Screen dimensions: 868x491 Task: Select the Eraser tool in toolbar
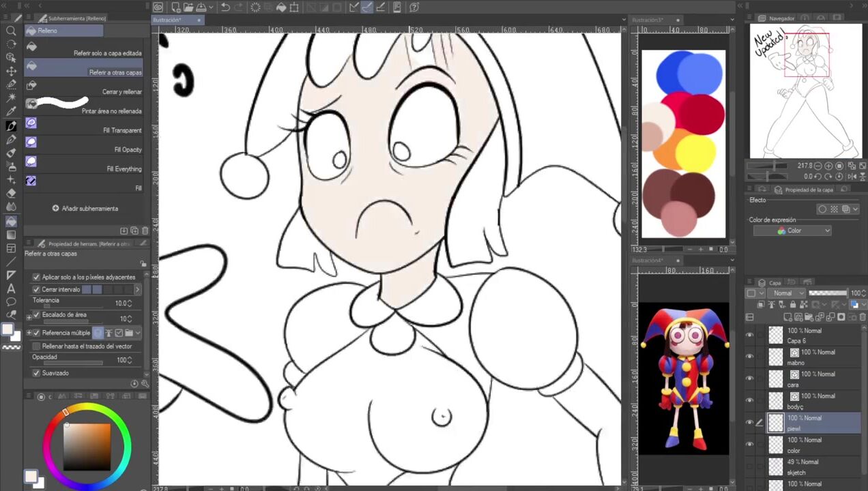coord(11,194)
